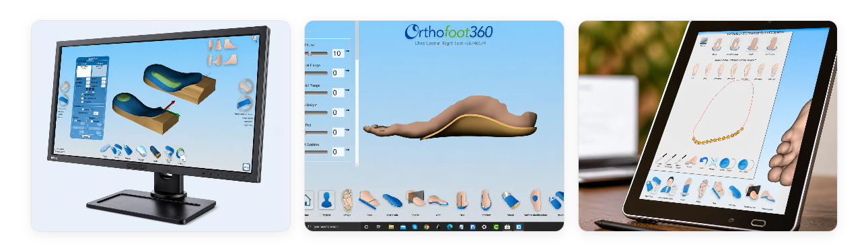The image size is (868, 250).
Task: Edit the value field showing 10
Action: [337, 53]
